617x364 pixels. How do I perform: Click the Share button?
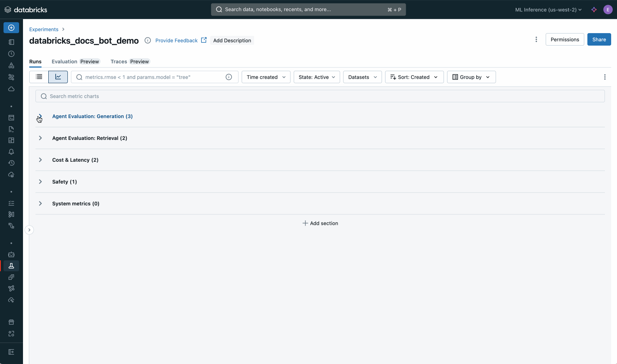[599, 39]
